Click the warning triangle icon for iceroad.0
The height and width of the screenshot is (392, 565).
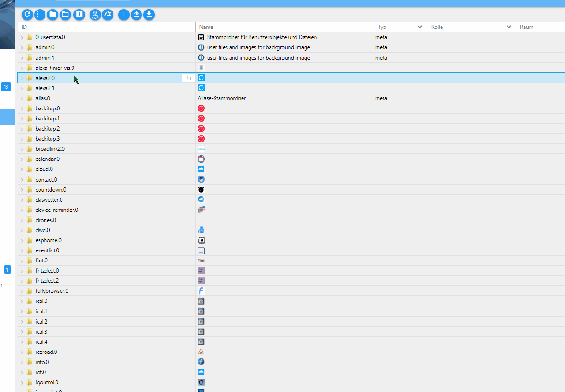[201, 352]
